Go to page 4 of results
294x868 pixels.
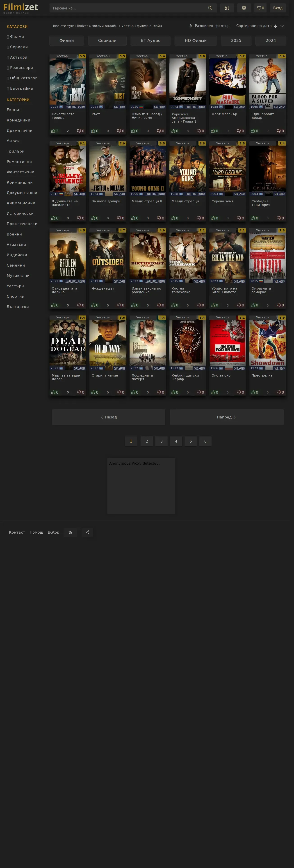[176, 441]
